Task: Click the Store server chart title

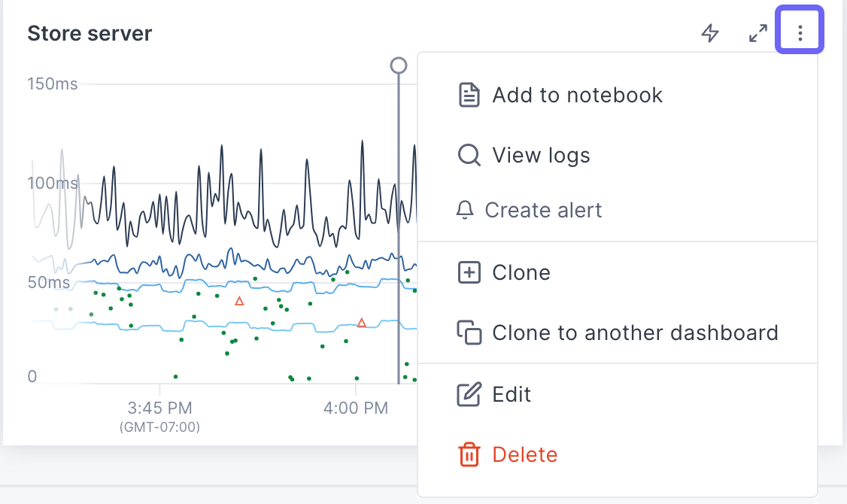Action: tap(90, 33)
